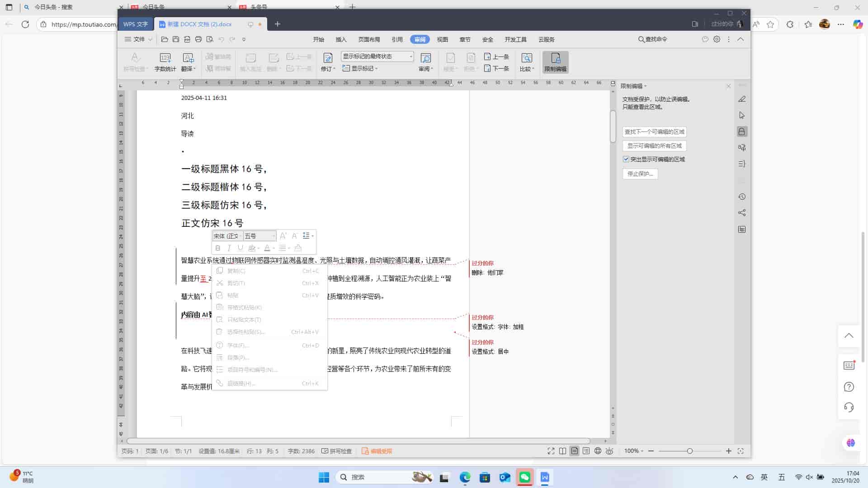Toggle Italic in the floating mini toolbar

point(229,248)
